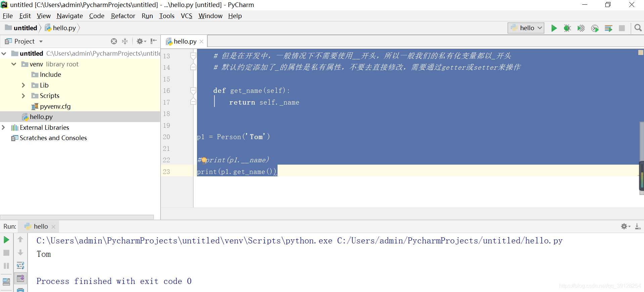Open the Refactor menu
The width and height of the screenshot is (644, 292).
tap(123, 16)
